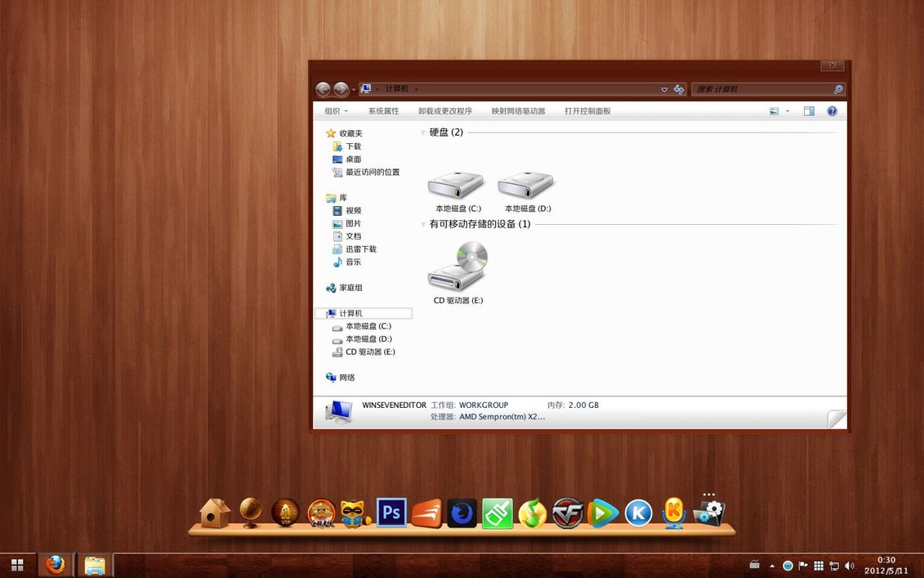Launch the CrossFire CF game icon

coord(567,513)
